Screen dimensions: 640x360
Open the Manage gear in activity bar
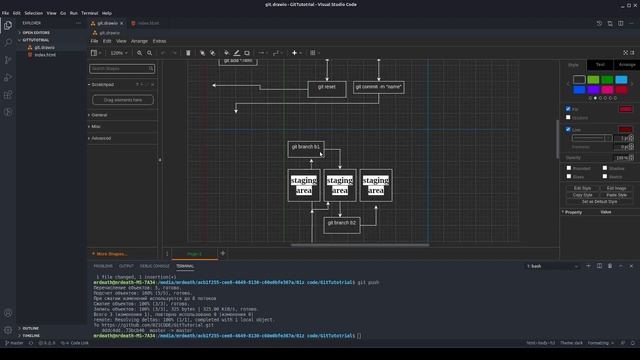pyautogui.click(x=8, y=330)
